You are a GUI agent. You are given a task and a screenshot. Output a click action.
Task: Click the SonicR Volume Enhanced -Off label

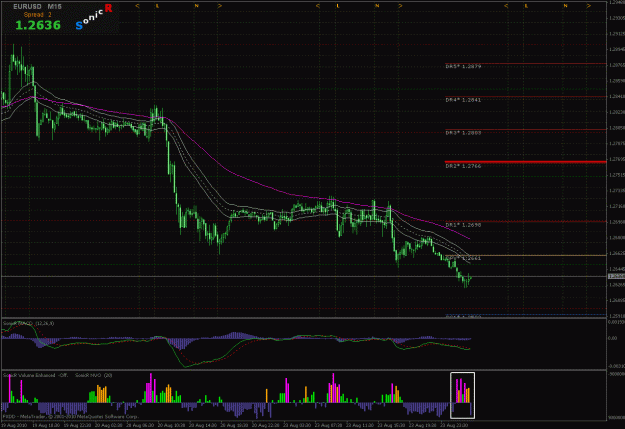click(x=35, y=376)
